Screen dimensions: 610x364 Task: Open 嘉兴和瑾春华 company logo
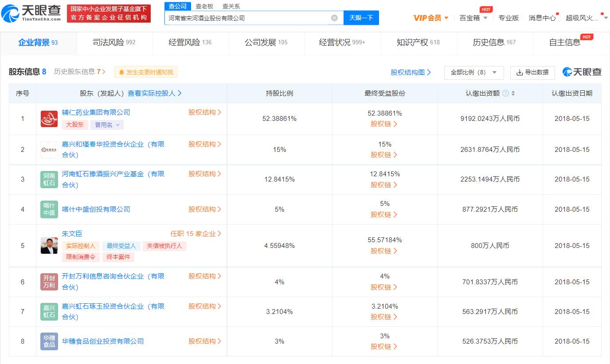pos(49,150)
